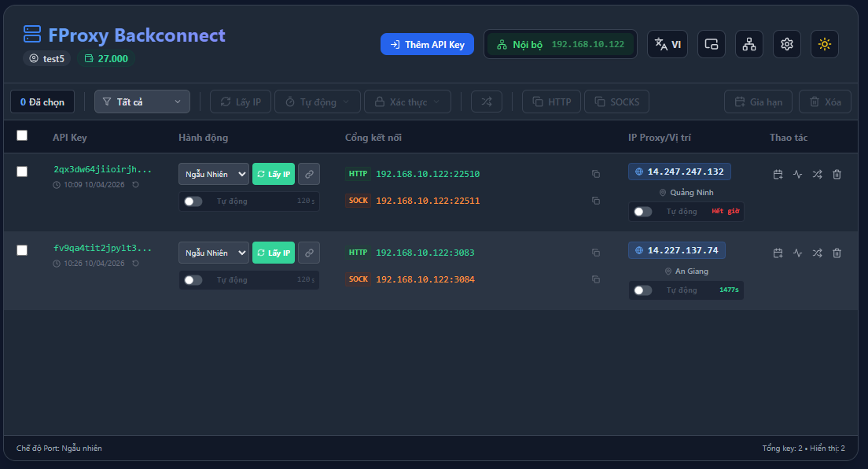Click the IP badge 14.227.137.74
The width and height of the screenshot is (868, 469).
(x=676, y=250)
